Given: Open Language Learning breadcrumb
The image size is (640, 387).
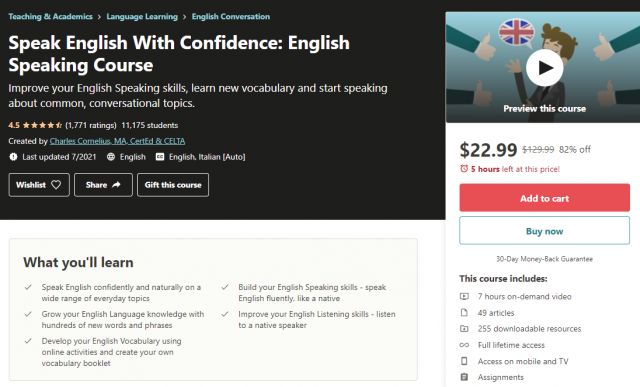Looking at the screenshot, I should coord(142,17).
